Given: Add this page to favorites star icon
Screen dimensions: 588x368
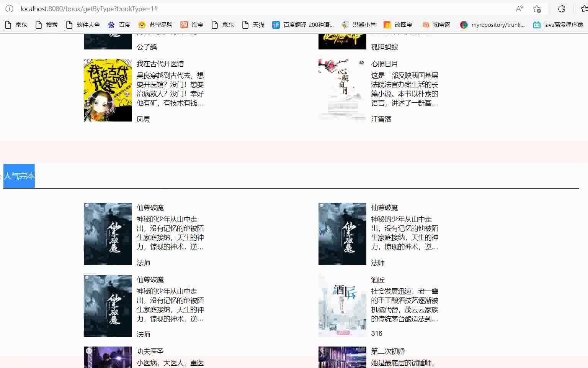Looking at the screenshot, I should point(537,8).
